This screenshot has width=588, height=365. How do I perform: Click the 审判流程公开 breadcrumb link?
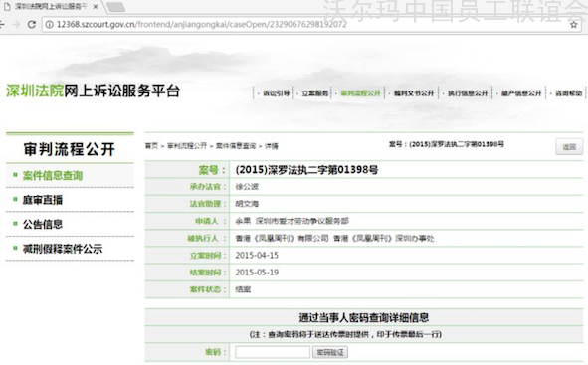[x=187, y=146]
